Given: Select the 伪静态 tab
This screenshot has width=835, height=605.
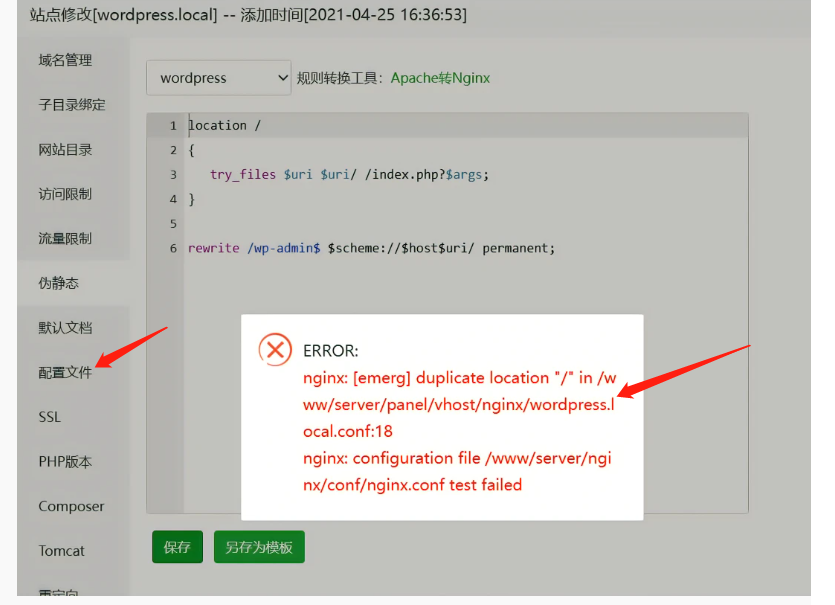Looking at the screenshot, I should pyautogui.click(x=59, y=283).
